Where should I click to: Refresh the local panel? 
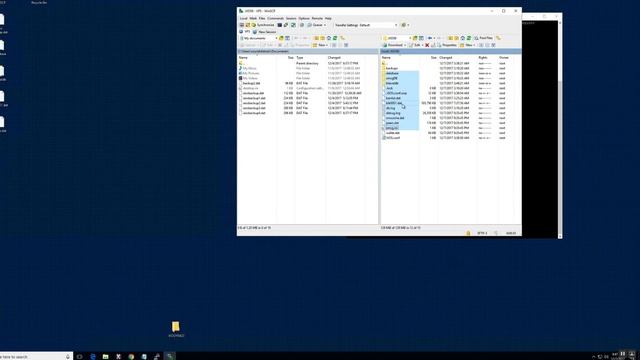coord(335,38)
